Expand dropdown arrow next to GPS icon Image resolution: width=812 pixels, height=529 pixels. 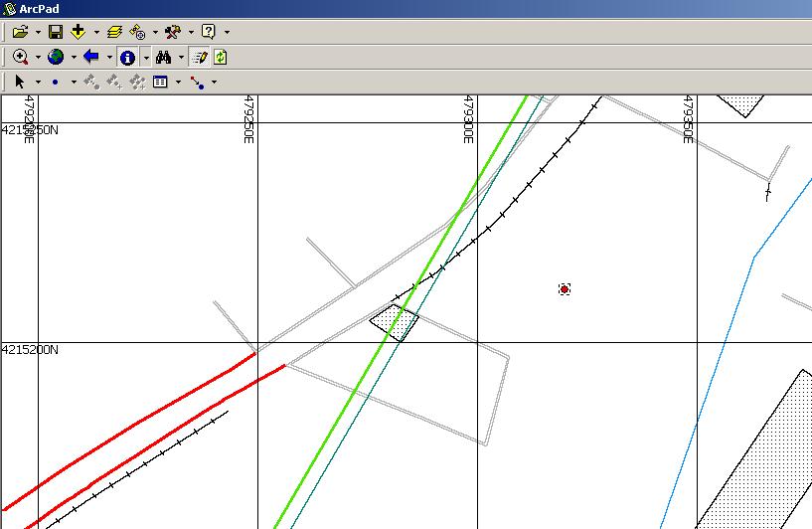pyautogui.click(x=155, y=33)
